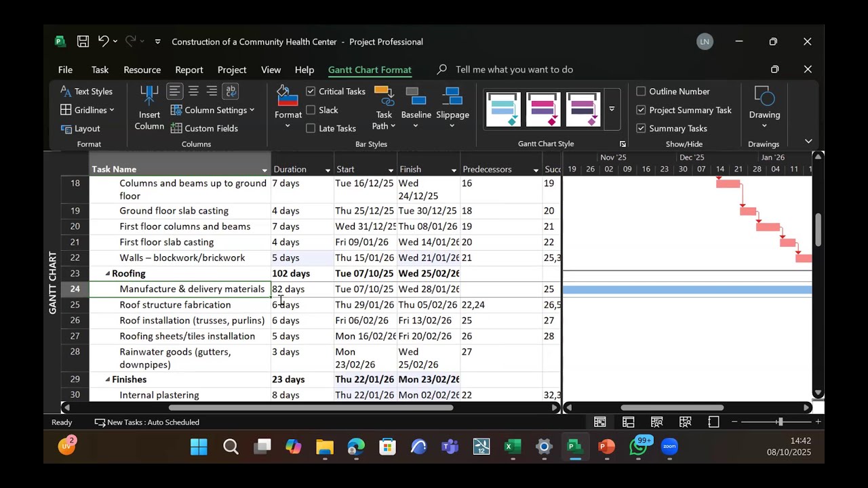Open the Drawing dropdown
Viewport: 868px width, 488px height.
pyautogui.click(x=764, y=108)
